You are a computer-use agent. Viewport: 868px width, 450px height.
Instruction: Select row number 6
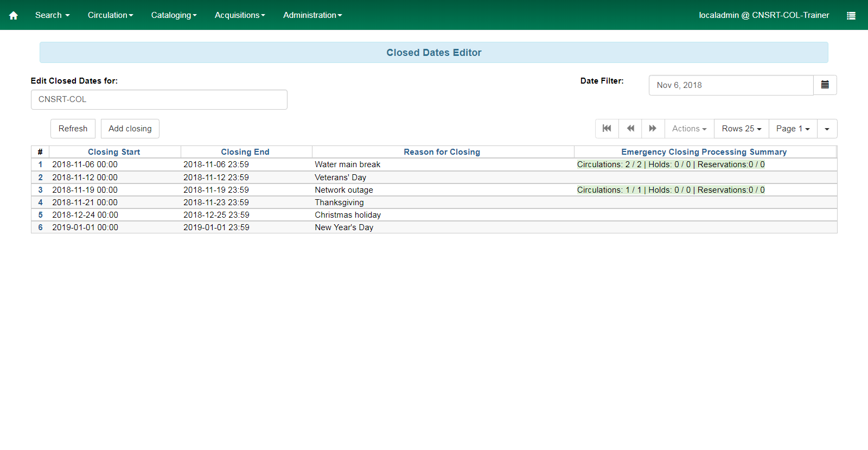point(40,227)
